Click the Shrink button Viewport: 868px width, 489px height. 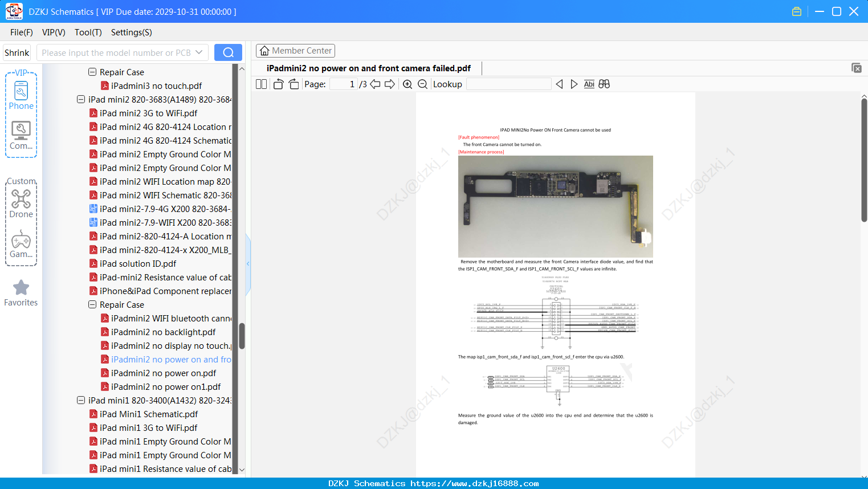17,52
